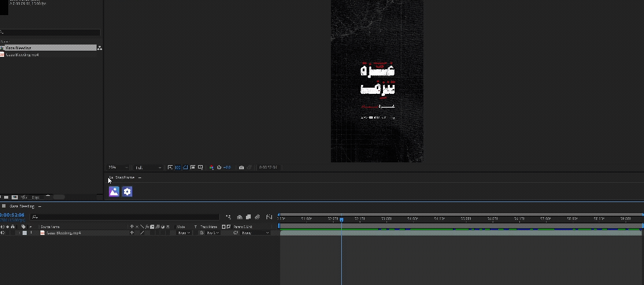Select the Gaza Bleeding timeline tab
The image size is (644, 285).
pos(21,206)
